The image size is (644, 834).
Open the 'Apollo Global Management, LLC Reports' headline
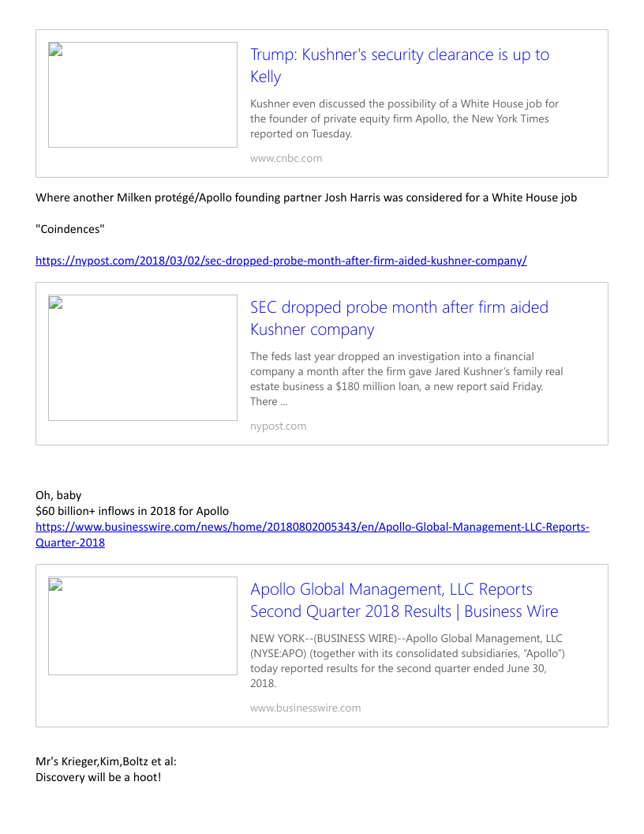(403, 600)
